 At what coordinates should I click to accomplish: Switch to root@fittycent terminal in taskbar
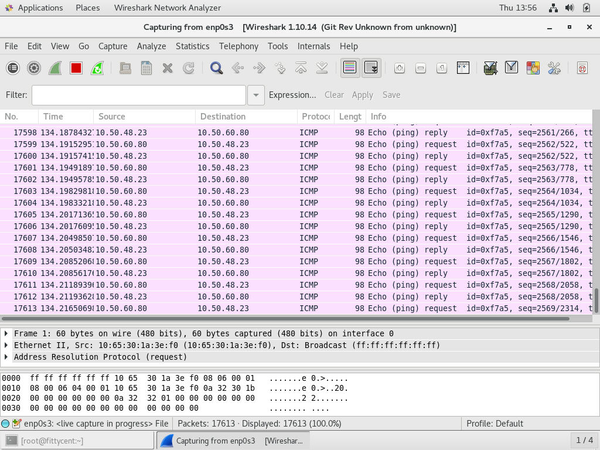78,441
